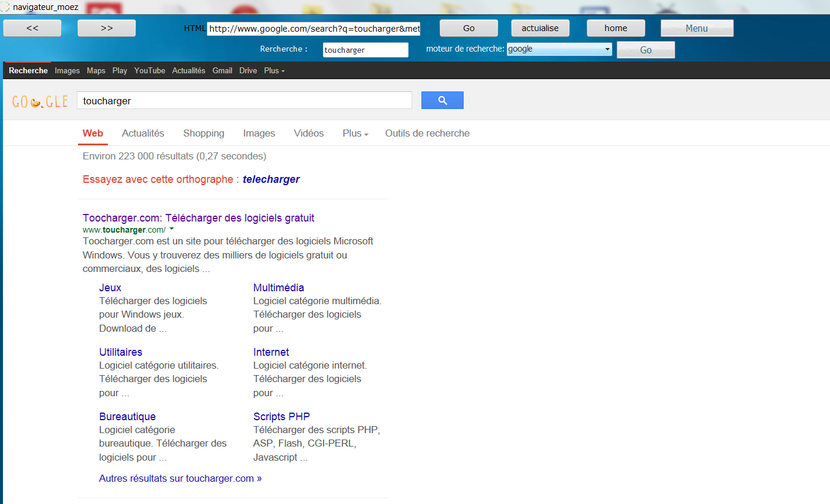
Task: Expand the Plus dropdown under search tabs
Action: point(355,134)
